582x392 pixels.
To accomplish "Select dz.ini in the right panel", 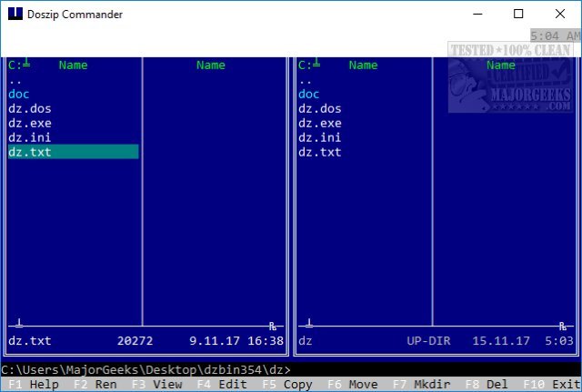I will tap(319, 137).
